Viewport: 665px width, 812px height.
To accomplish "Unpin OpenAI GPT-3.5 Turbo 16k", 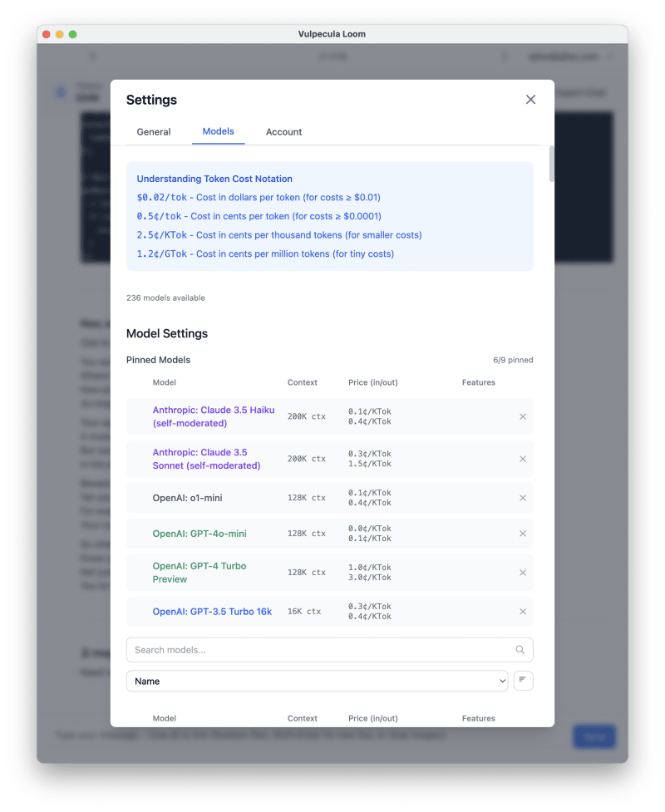I will pos(523,612).
